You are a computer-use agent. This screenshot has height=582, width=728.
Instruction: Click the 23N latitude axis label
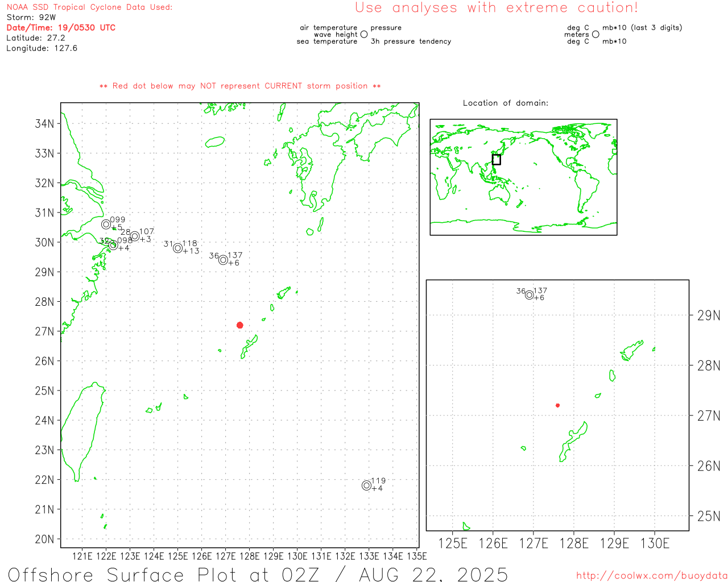[45, 450]
